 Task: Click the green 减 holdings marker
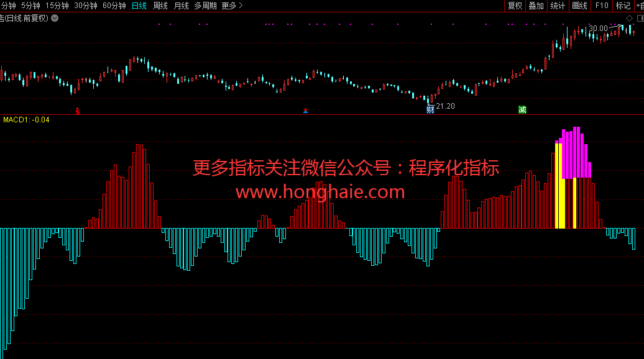522,110
